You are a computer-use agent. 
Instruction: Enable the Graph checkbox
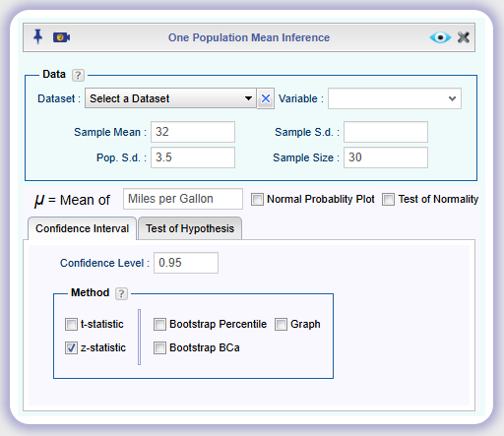pos(281,324)
